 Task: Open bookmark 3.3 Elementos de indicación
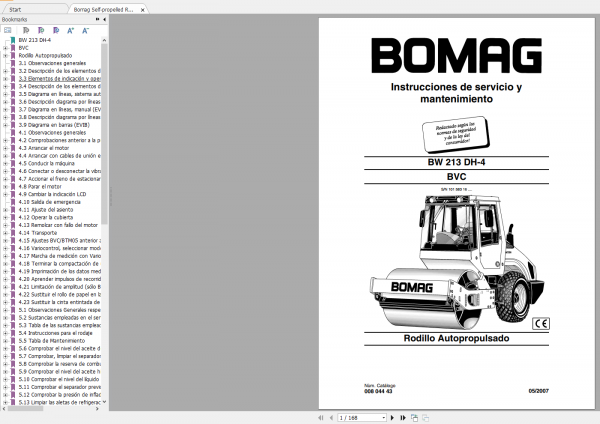click(x=59, y=78)
